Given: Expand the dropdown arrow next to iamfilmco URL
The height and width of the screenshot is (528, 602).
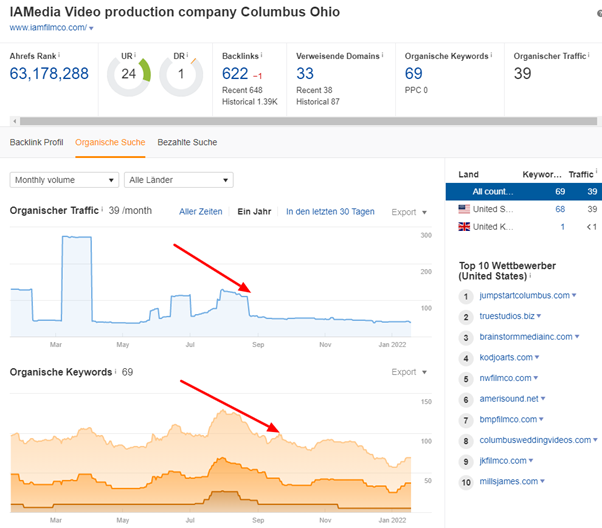Looking at the screenshot, I should click(91, 28).
